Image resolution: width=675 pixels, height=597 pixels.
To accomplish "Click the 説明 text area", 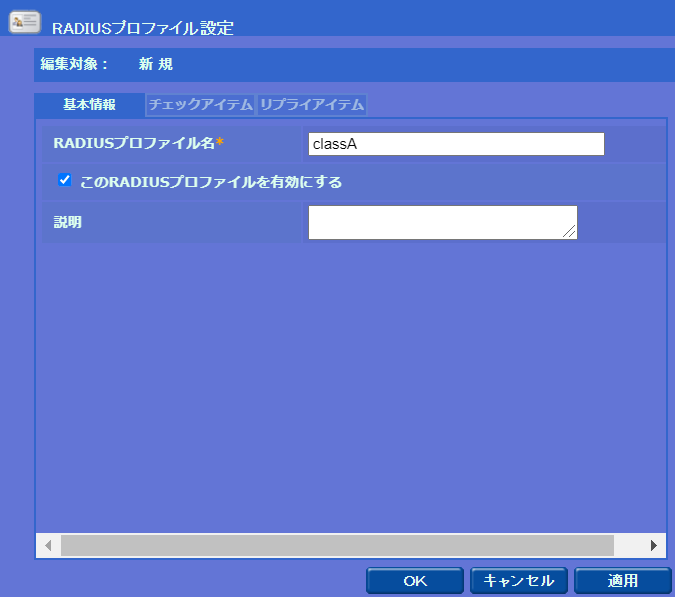I will (x=443, y=222).
